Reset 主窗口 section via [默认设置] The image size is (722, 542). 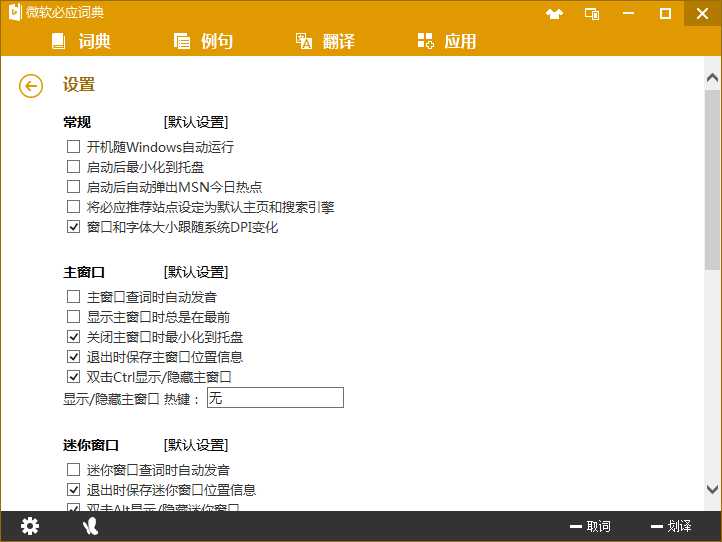click(196, 272)
